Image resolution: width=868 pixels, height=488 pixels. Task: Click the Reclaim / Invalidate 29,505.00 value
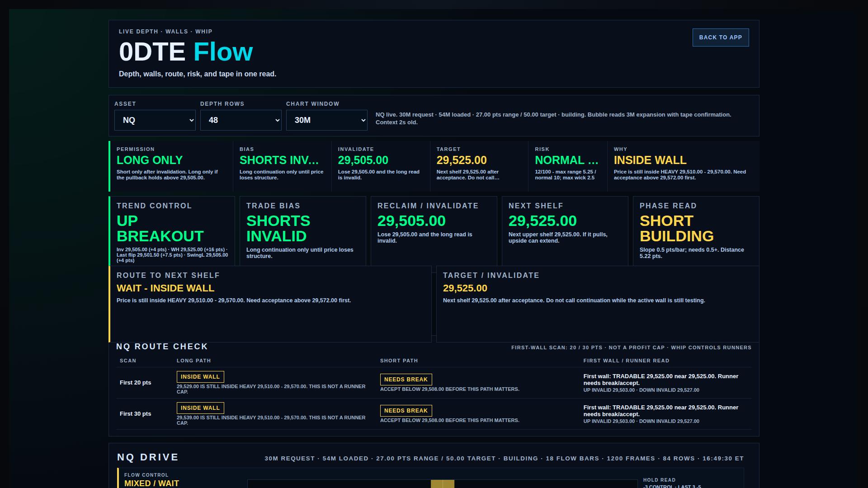coord(411,221)
